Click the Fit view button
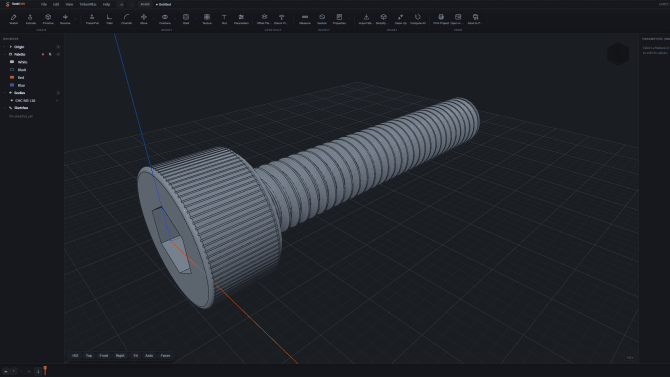Image resolution: width=670 pixels, height=377 pixels. click(135, 356)
